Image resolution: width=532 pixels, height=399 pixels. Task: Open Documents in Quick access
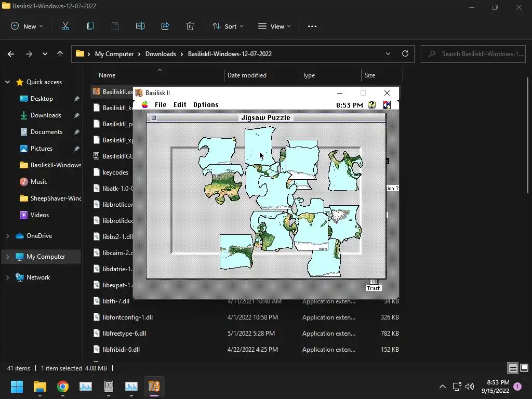tap(46, 132)
